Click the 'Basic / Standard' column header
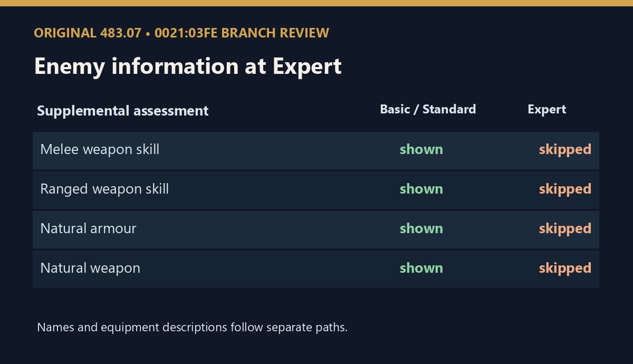 click(x=428, y=109)
